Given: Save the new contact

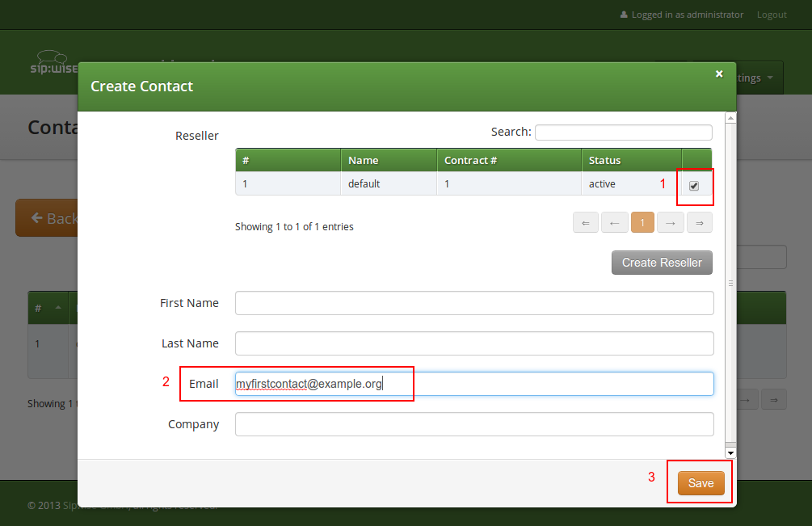Looking at the screenshot, I should (x=701, y=483).
